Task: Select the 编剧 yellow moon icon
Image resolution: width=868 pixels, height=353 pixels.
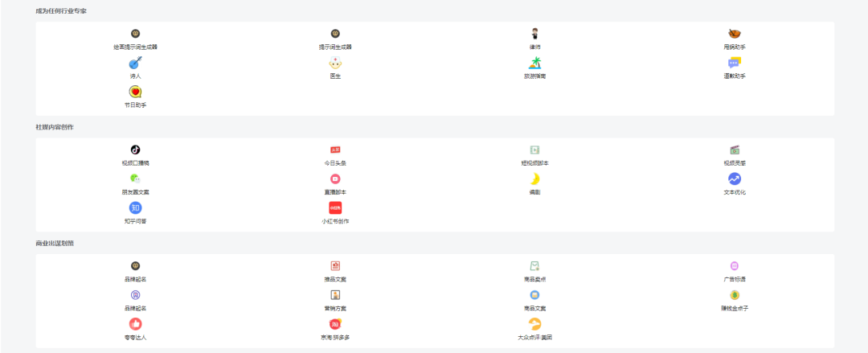Action: click(x=534, y=179)
